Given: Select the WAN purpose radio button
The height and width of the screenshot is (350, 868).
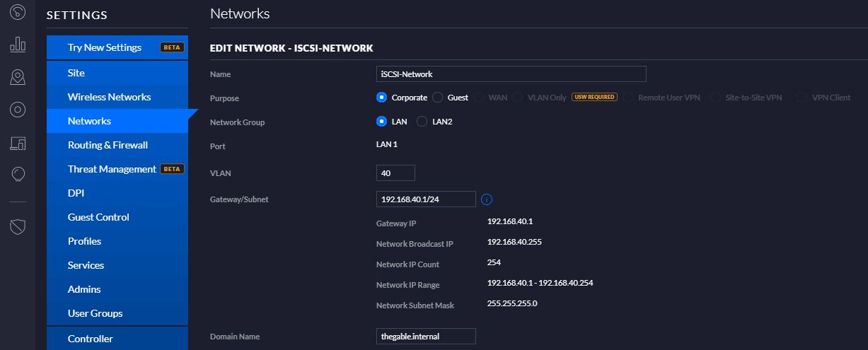Looking at the screenshot, I should (478, 98).
